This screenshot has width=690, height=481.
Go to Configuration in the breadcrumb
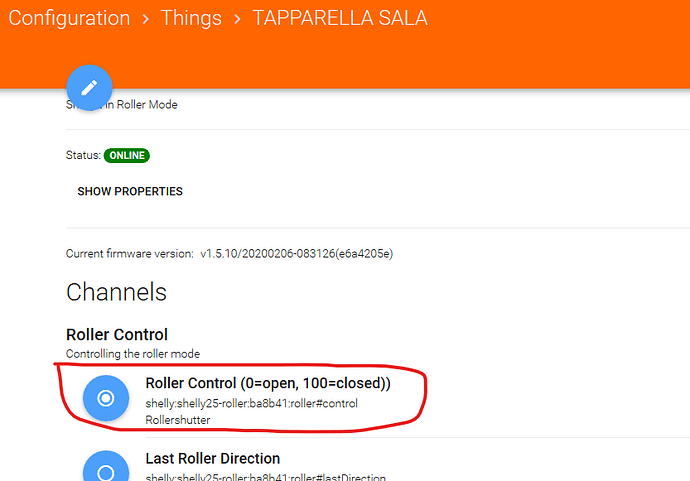69,19
